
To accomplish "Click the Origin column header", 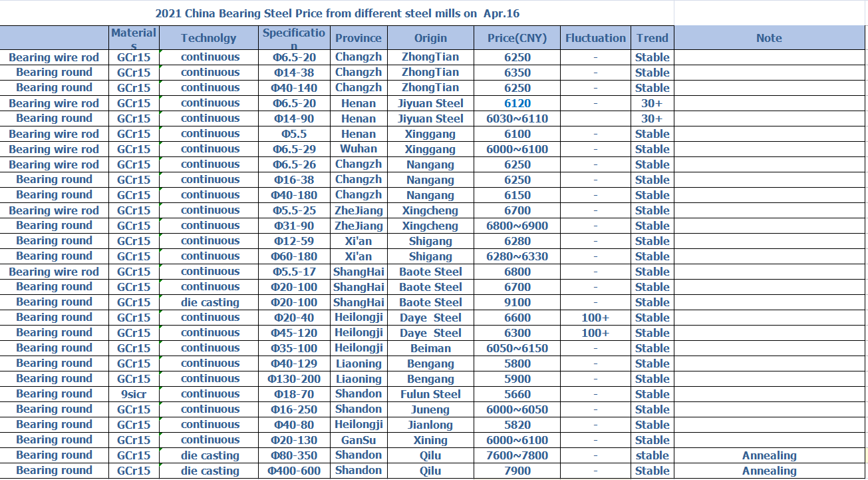I will pos(430,38).
